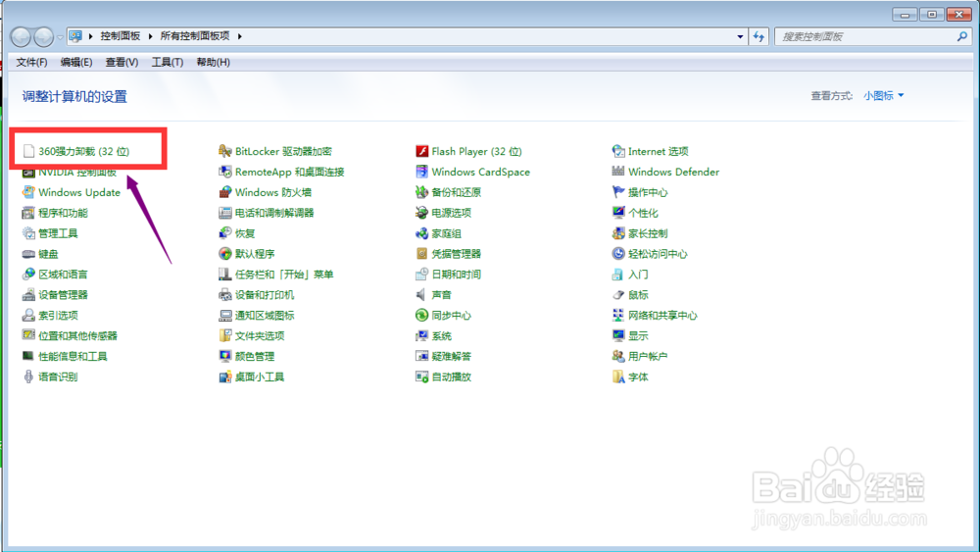
Task: Click the back navigation button
Action: 21,37
